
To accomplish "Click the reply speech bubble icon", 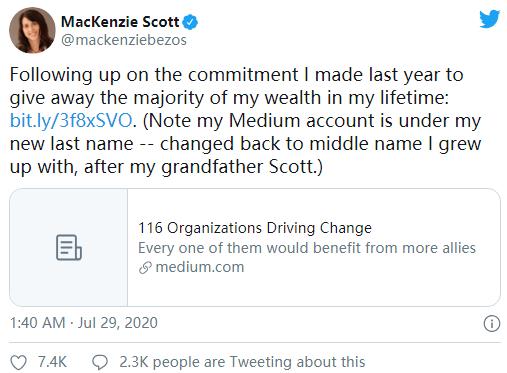I will [x=100, y=362].
